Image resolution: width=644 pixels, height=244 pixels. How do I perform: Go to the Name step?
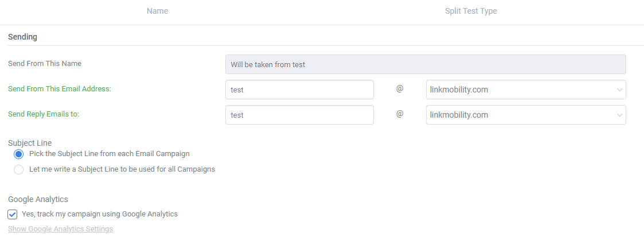(157, 11)
